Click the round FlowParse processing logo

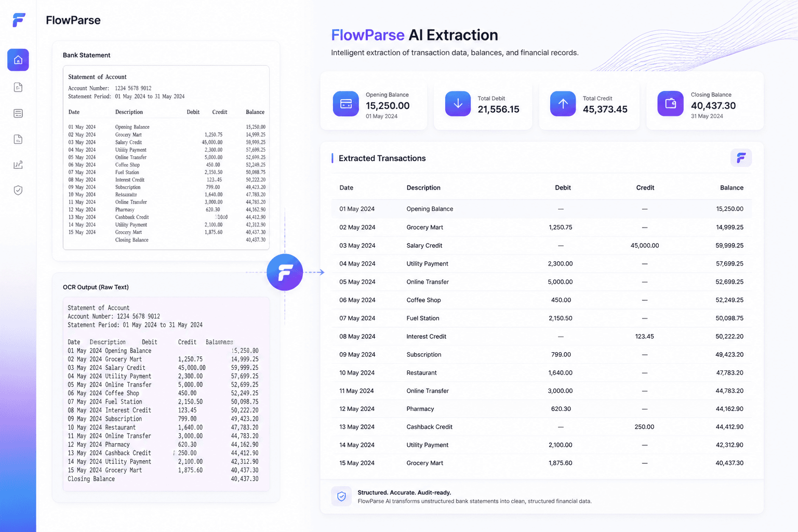(x=285, y=272)
